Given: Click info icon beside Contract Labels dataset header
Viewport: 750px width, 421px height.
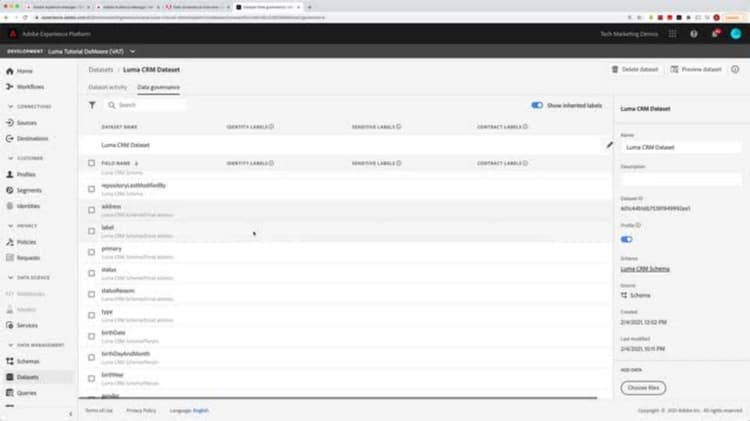Looking at the screenshot, I should [x=525, y=127].
